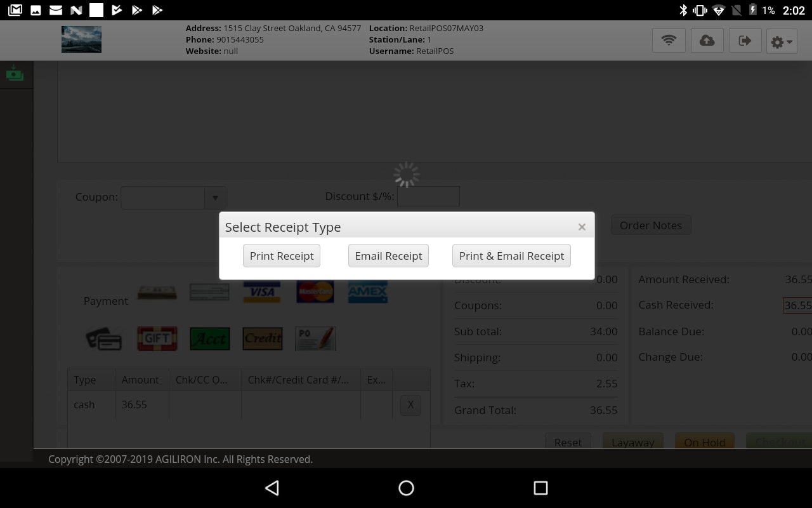Tap Android back navigation button

pyautogui.click(x=272, y=488)
